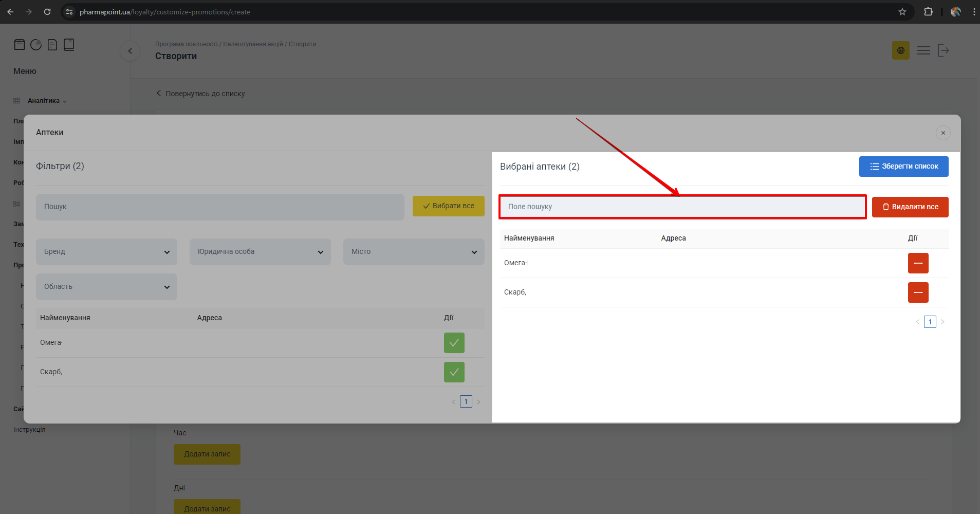This screenshot has height=514, width=980.
Task: Focus the Поле пошуку search input
Action: click(x=682, y=207)
